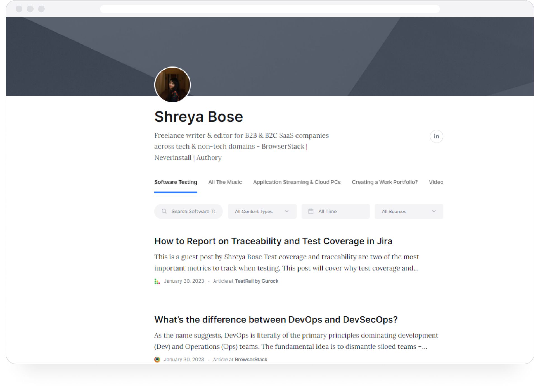Screen dimensions: 540x392
Task: Open the All Time date filter
Action: [x=335, y=211]
